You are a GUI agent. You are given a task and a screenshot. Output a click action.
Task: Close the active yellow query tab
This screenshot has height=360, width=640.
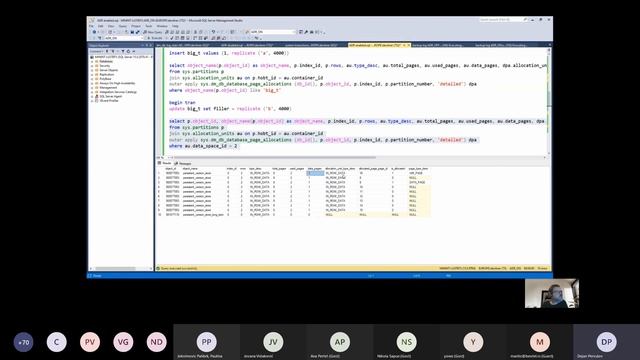(x=409, y=45)
